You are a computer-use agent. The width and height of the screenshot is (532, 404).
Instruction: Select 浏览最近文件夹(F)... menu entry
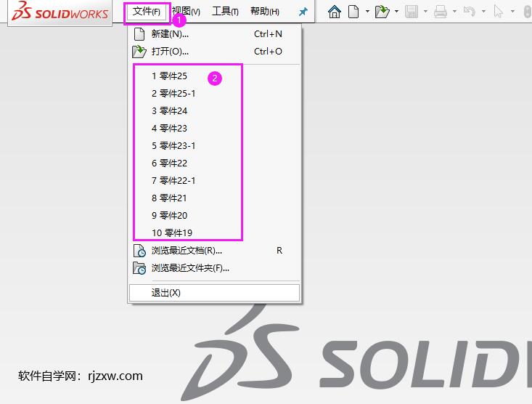[x=214, y=268]
